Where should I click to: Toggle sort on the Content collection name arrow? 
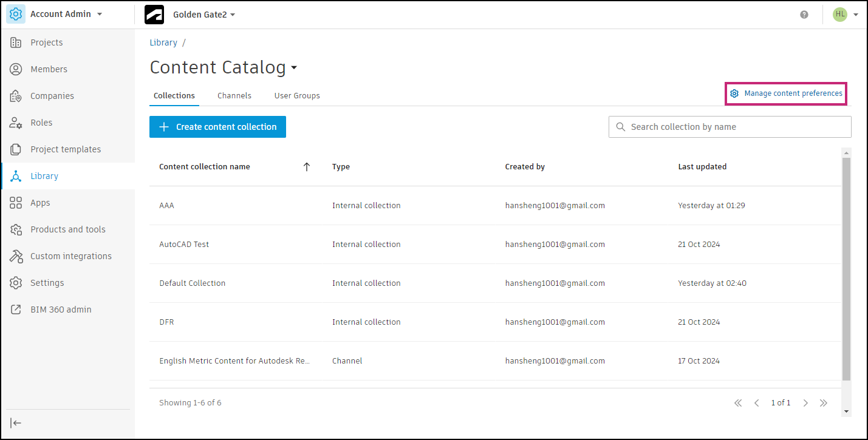(x=307, y=167)
